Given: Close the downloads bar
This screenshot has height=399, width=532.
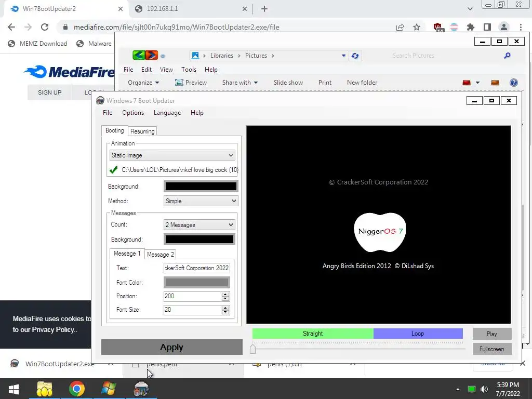Looking at the screenshot, I should 523,363.
